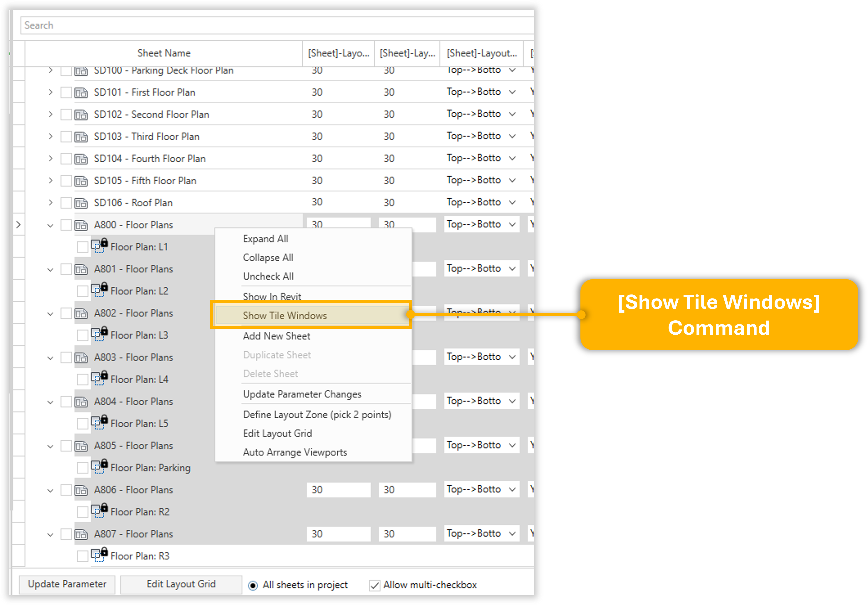
Task: Select the All sheets in project radio button
Action: 253,585
